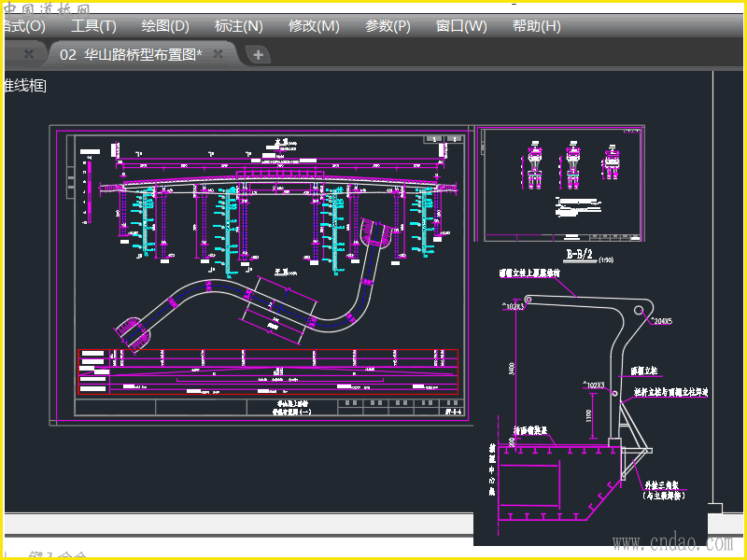Close the partially hidden leftmost drawing tab

pos(29,54)
